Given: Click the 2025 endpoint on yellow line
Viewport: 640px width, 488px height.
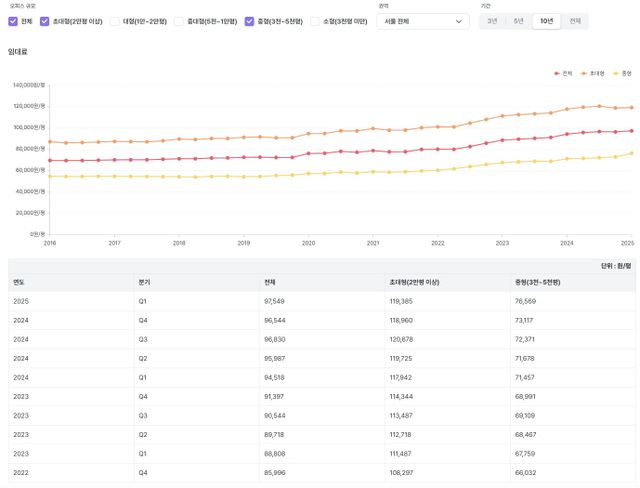Looking at the screenshot, I should [631, 153].
